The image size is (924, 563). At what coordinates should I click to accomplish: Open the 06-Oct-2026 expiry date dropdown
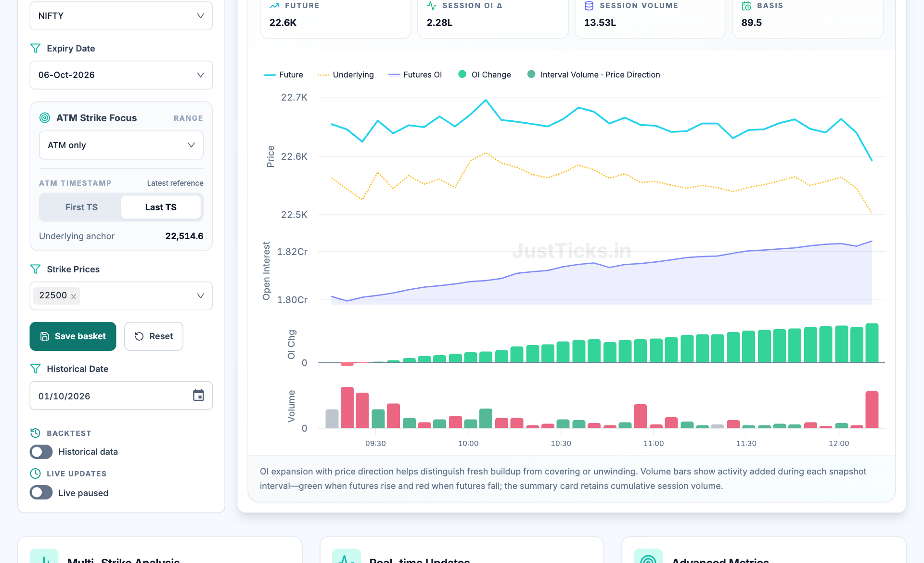click(x=121, y=75)
